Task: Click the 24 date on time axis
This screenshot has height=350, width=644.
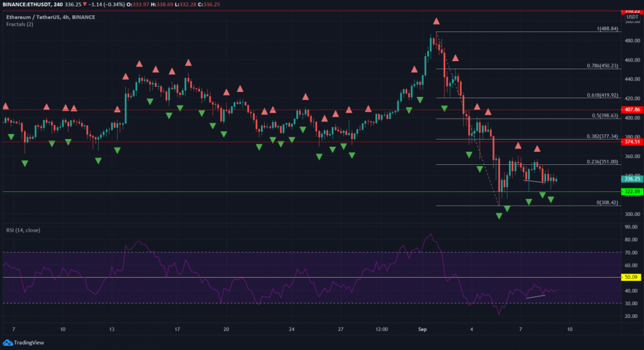Action: tap(292, 329)
